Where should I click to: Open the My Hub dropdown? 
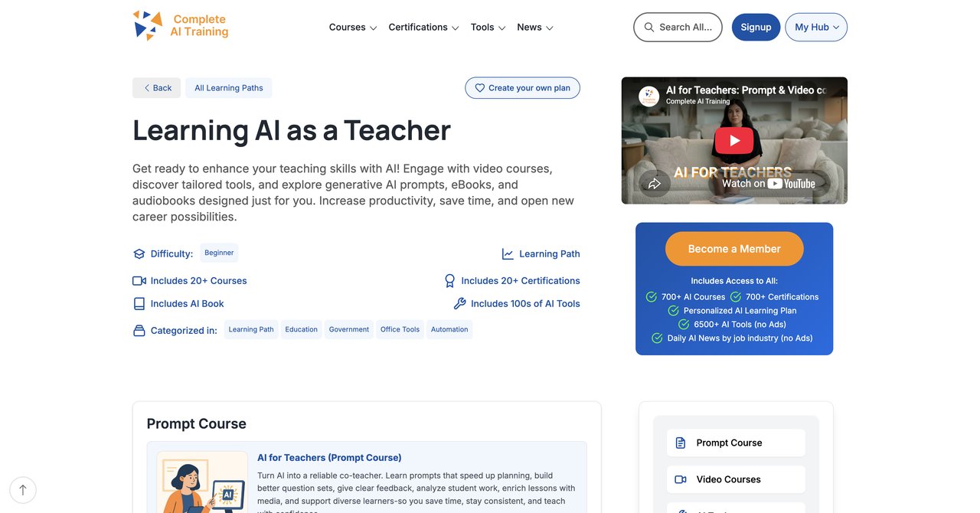816,27
